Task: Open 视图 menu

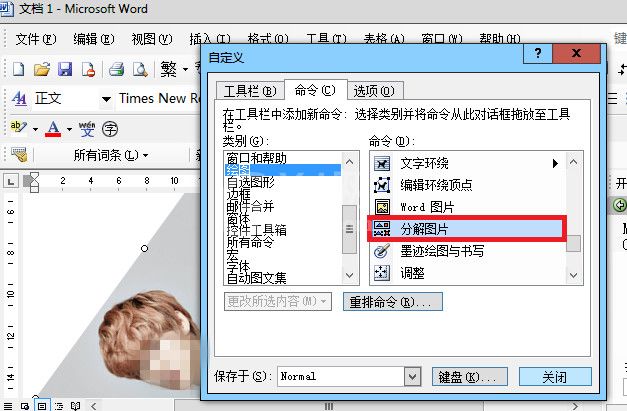Action: 152,39
